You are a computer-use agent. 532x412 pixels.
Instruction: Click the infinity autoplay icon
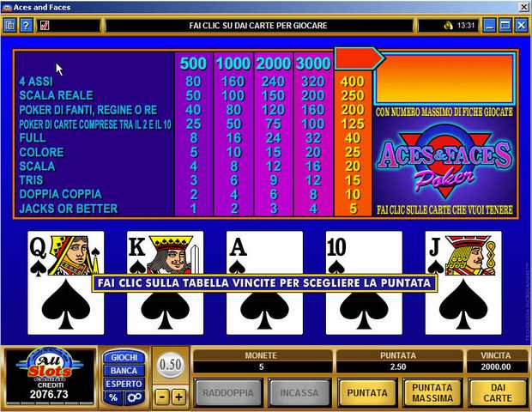[135, 397]
